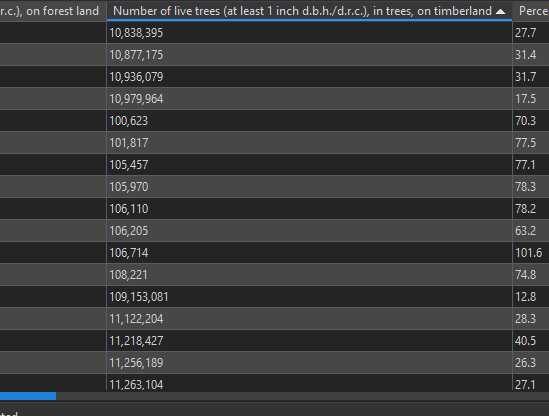549x416 pixels.
Task: Click the Perce column header
Action: tap(531, 11)
